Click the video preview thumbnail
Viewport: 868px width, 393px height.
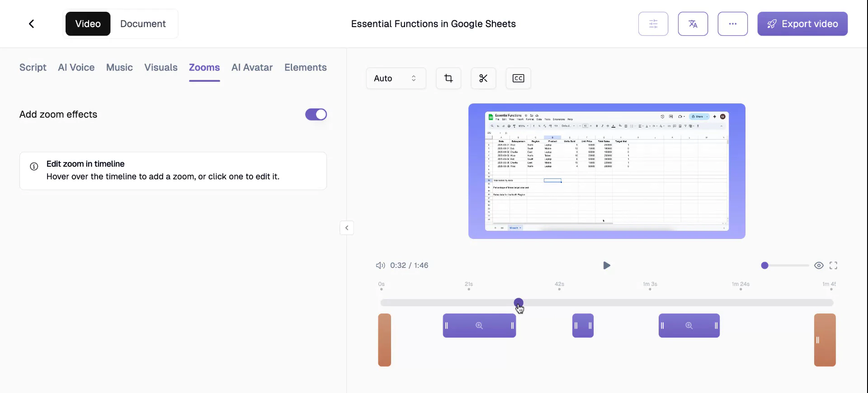coord(607,171)
